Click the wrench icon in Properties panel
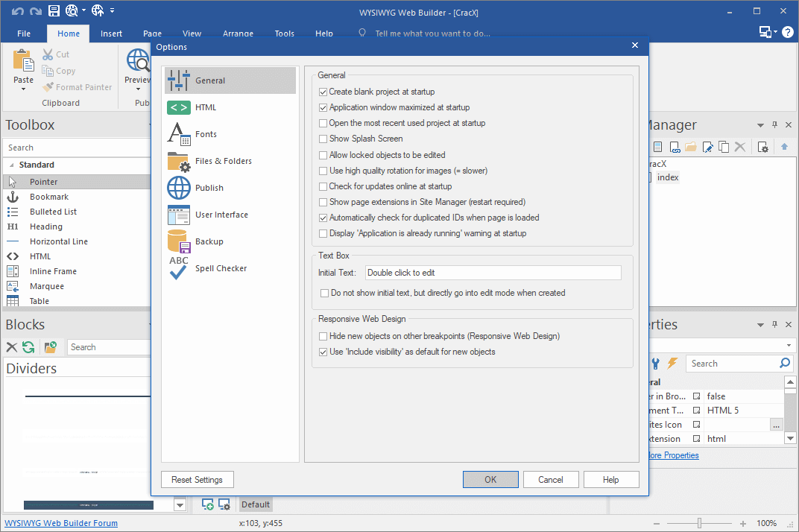The width and height of the screenshot is (799, 532). point(656,364)
